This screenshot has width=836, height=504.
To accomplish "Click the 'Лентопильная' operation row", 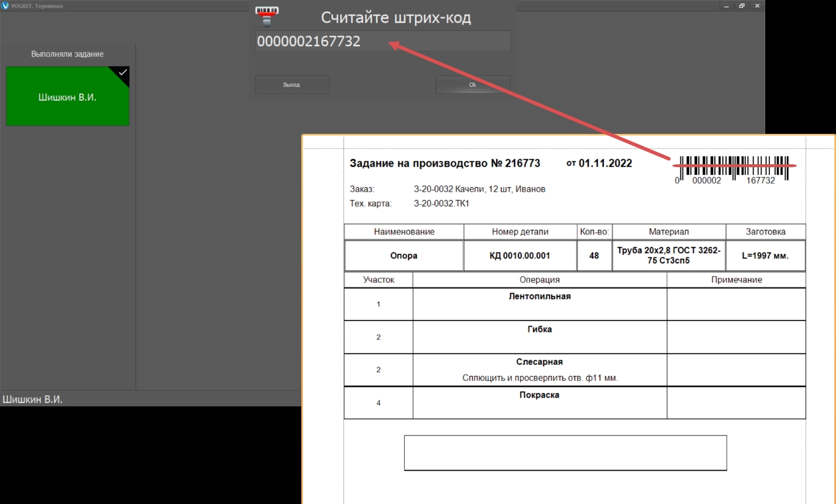I will click(x=574, y=304).
